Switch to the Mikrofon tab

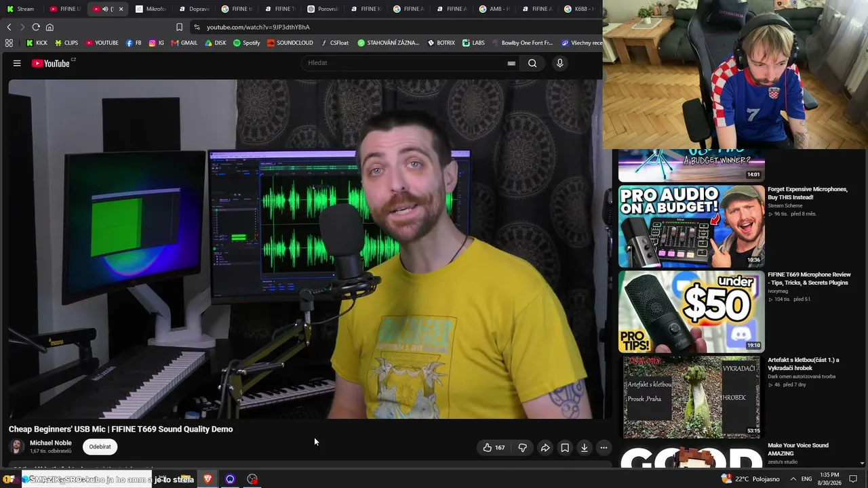(151, 9)
